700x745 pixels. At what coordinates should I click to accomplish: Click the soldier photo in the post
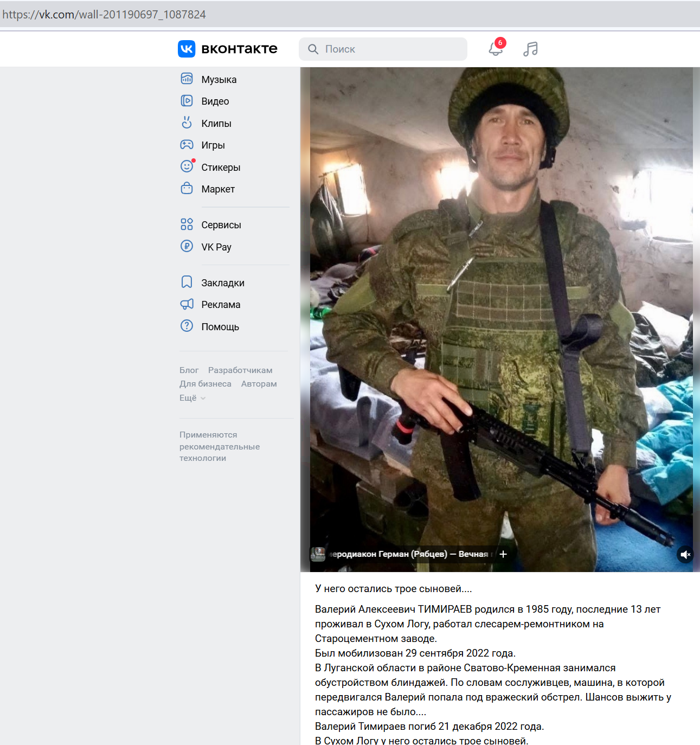[501, 319]
